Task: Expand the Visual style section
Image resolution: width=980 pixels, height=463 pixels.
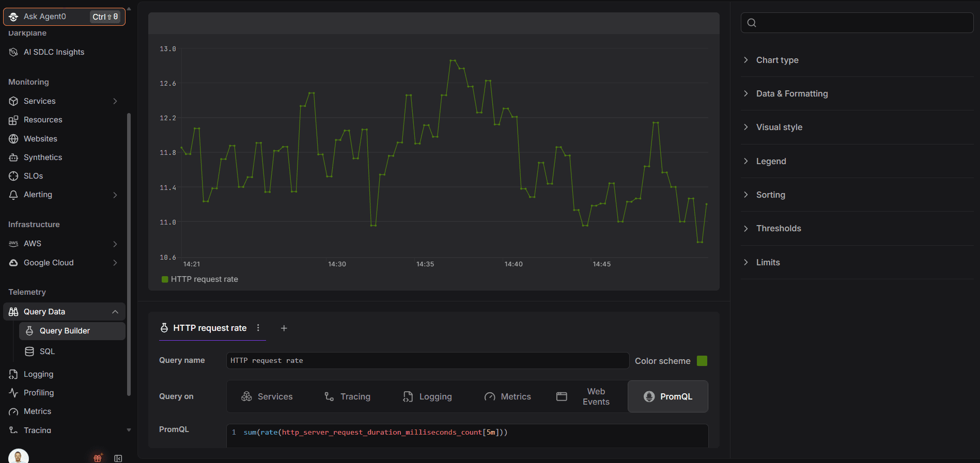Action: pos(857,127)
